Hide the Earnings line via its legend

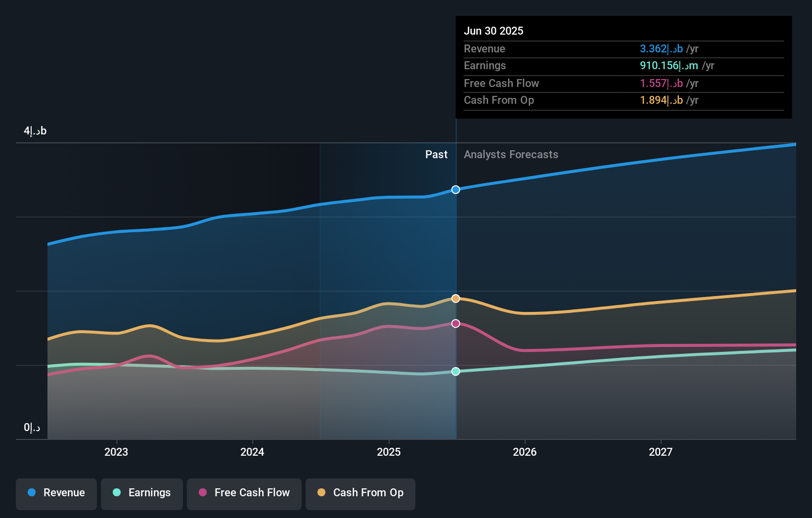pyautogui.click(x=142, y=493)
